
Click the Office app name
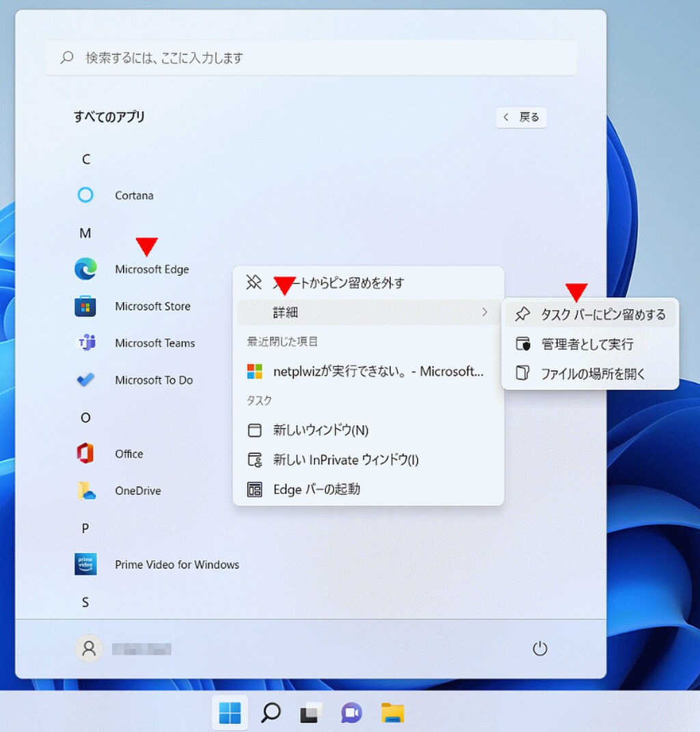(129, 453)
